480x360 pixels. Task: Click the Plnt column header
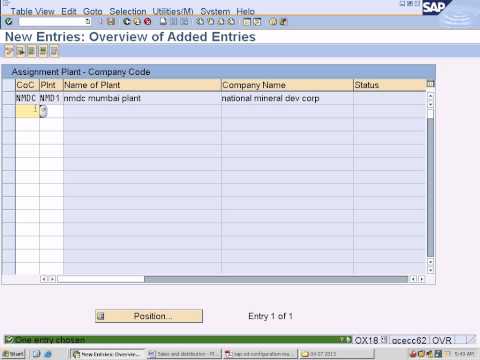(x=51, y=85)
